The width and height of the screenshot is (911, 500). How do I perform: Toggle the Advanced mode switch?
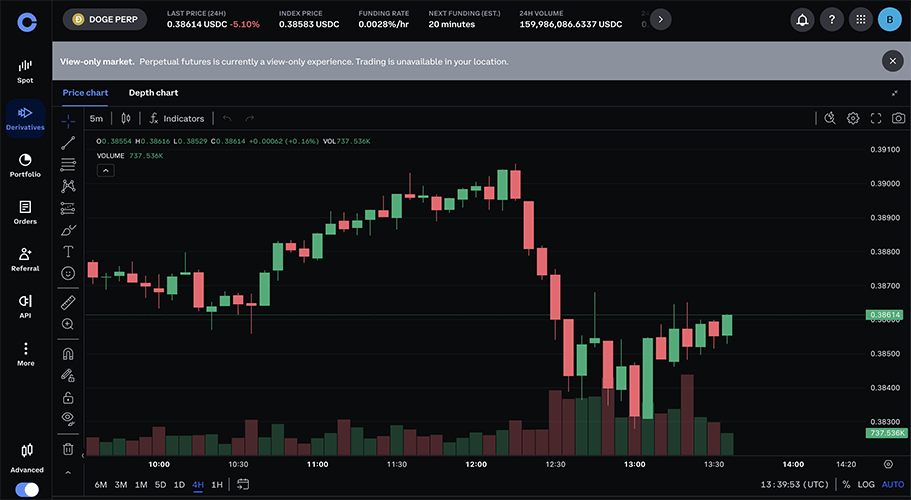(x=27, y=489)
